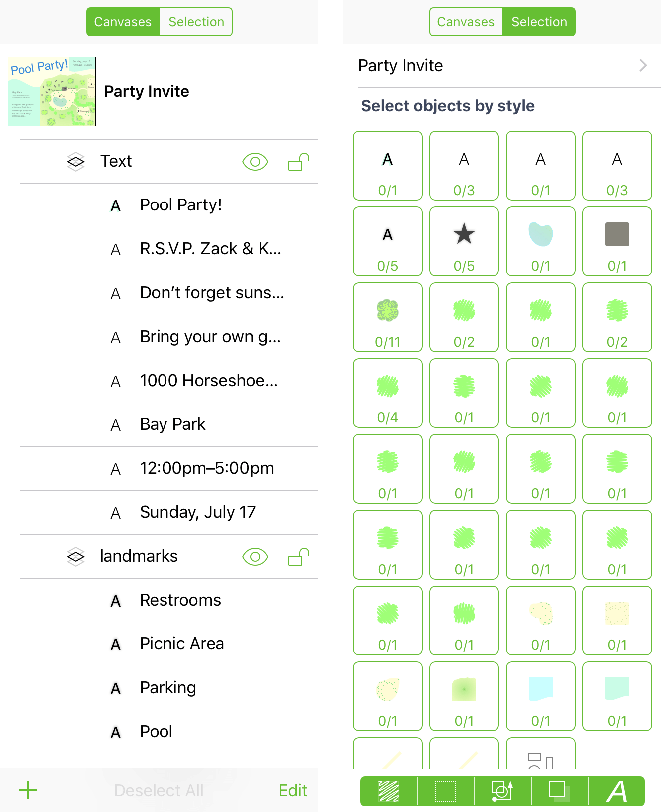Viewport: 661px width, 812px height.
Task: Select the black star style objects
Action: (x=464, y=241)
